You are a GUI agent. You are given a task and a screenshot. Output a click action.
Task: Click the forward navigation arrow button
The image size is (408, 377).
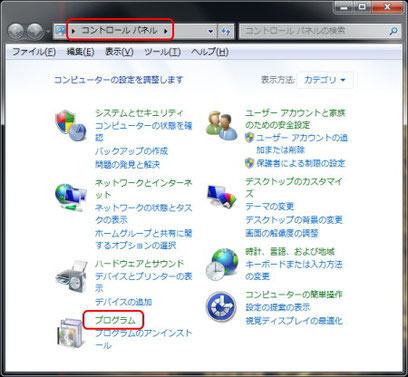[x=35, y=31]
